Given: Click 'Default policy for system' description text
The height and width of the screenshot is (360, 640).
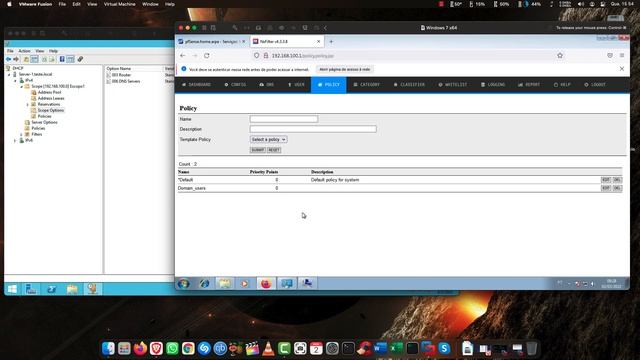Looking at the screenshot, I should [335, 180].
